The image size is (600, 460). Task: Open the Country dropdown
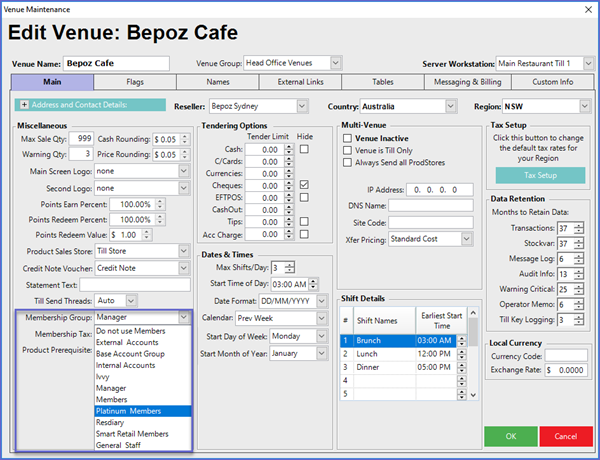[451, 106]
